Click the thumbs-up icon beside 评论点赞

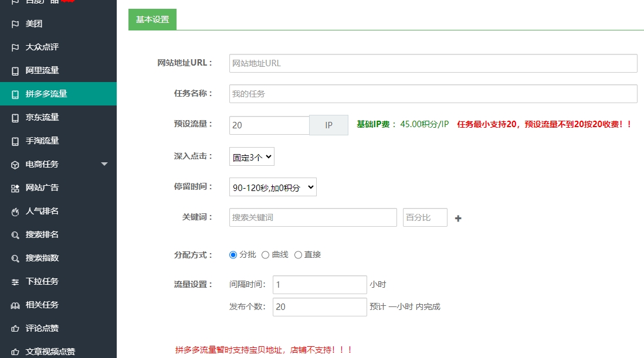point(15,329)
